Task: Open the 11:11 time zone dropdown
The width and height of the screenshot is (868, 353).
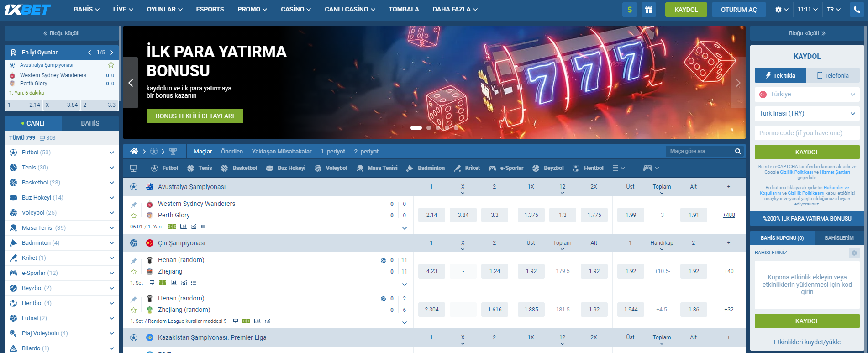Action: point(807,10)
